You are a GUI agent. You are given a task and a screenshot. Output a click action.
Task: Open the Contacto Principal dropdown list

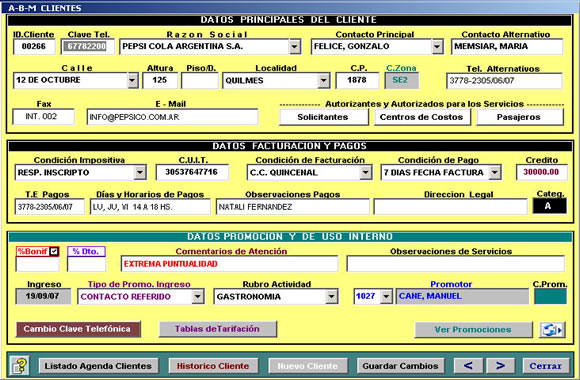click(437, 47)
